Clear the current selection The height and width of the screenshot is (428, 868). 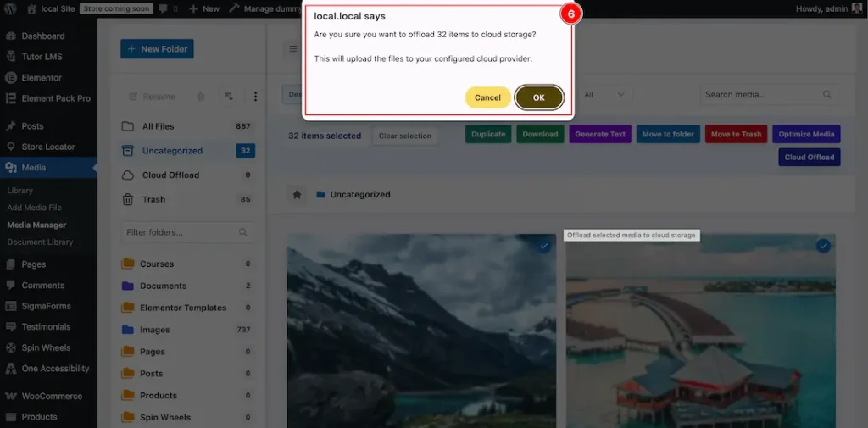404,136
